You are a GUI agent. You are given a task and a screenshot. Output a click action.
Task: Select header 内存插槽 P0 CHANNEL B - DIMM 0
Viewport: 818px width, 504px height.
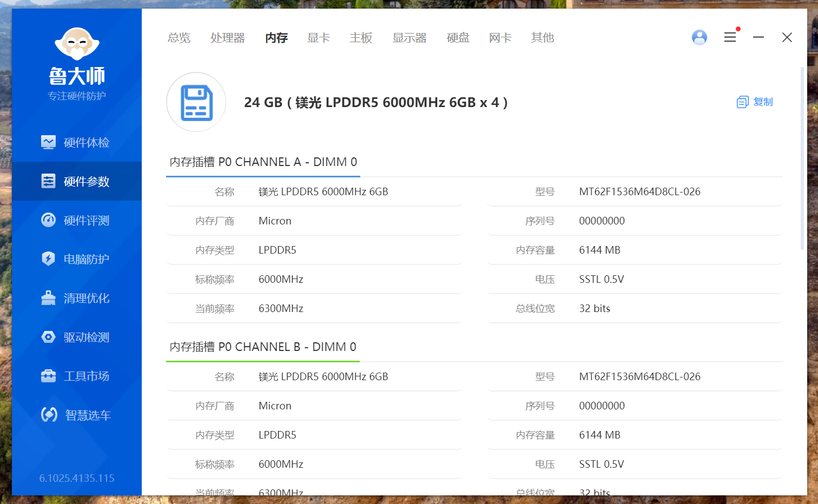263,347
